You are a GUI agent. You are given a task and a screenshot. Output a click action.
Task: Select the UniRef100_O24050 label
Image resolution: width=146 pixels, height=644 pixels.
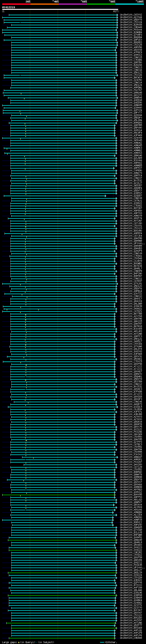(131, 80)
